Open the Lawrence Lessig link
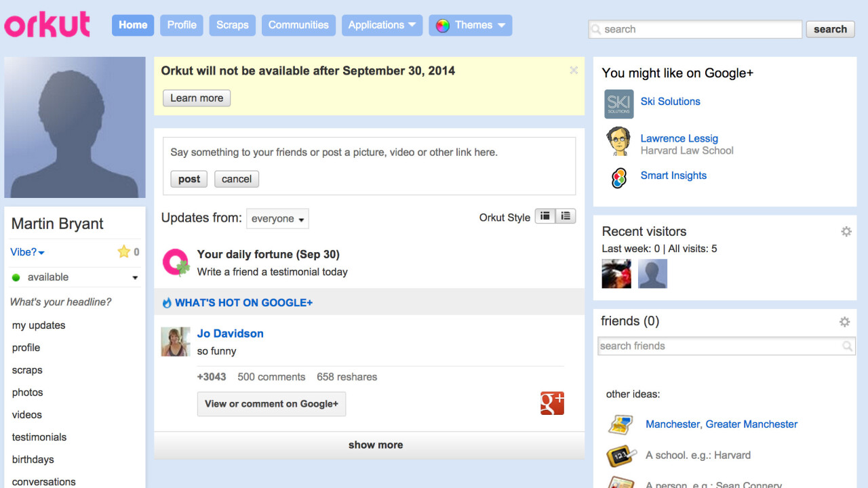Viewport: 868px width, 488px height. coord(679,138)
